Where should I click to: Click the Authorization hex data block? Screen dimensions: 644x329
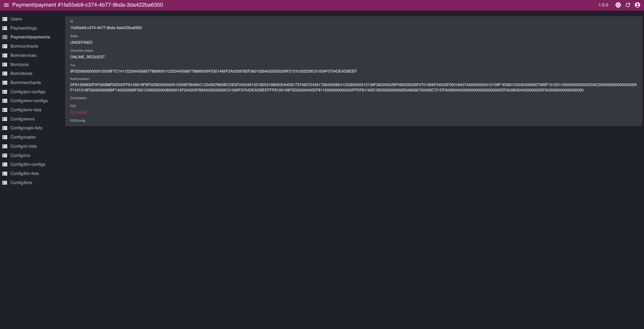(x=353, y=87)
